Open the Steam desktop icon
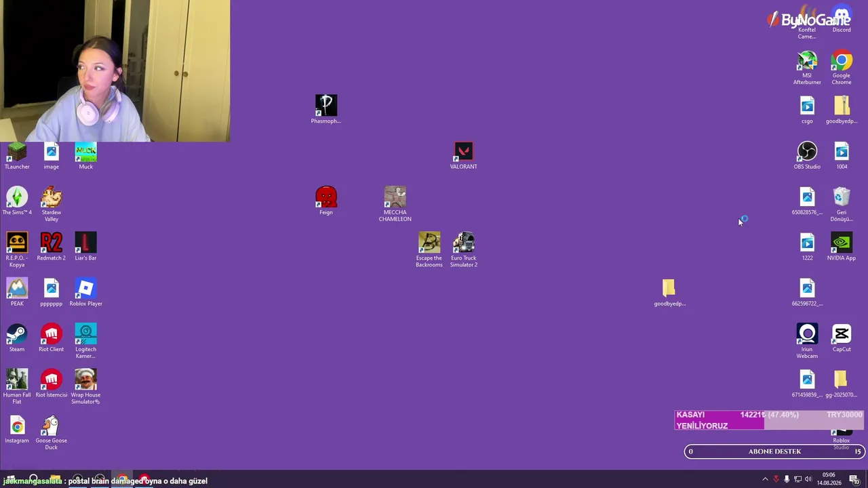 [x=17, y=334]
